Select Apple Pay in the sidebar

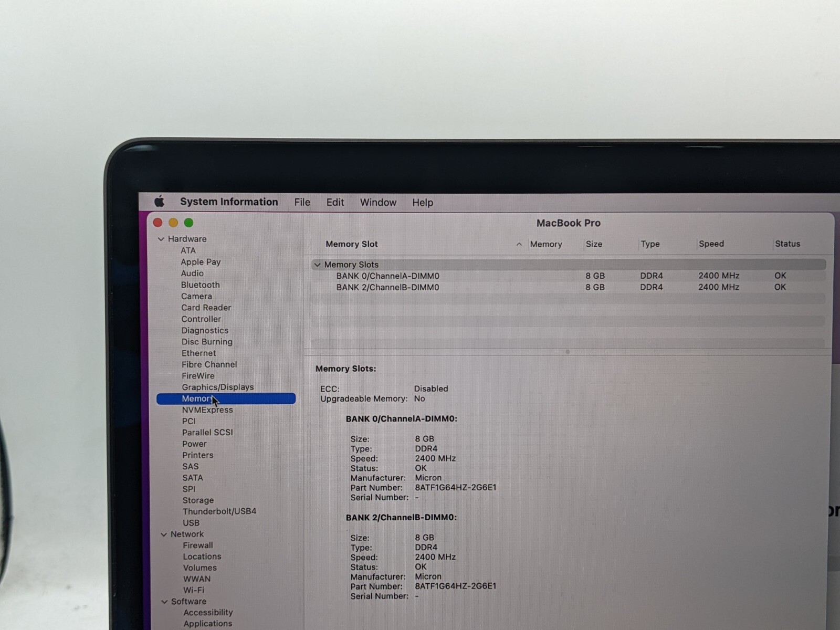click(201, 262)
